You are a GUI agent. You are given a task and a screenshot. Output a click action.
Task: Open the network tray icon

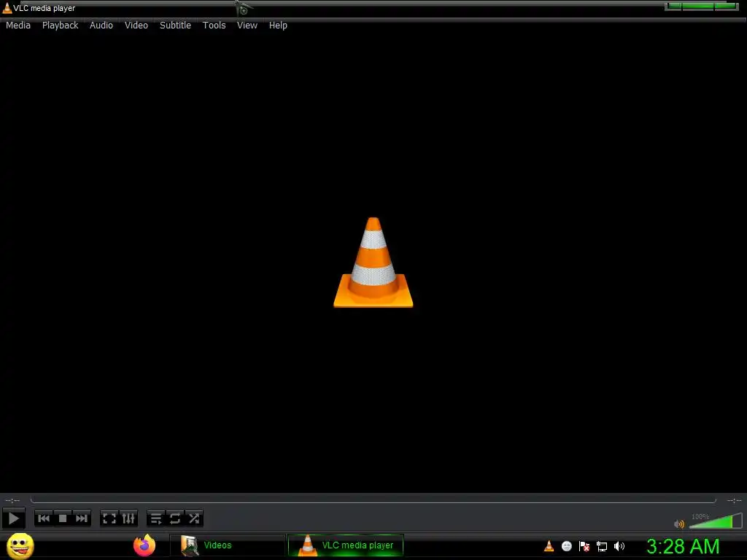(x=602, y=546)
